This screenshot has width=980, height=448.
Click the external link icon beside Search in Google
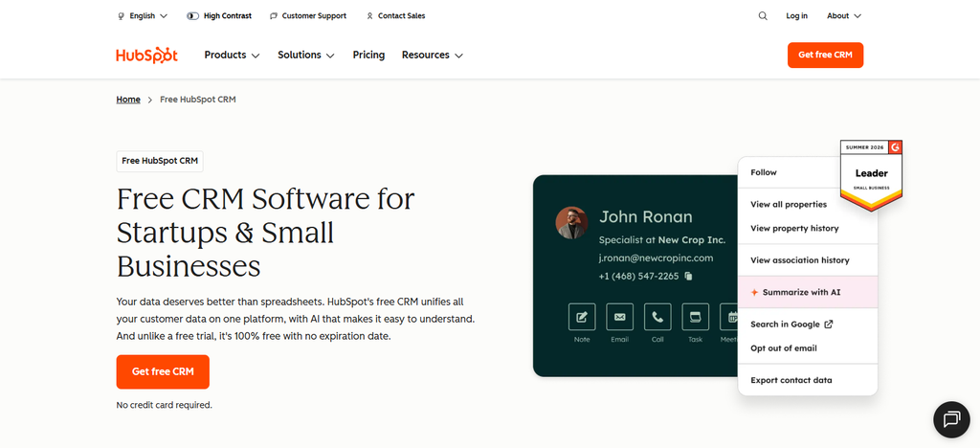[x=829, y=325]
